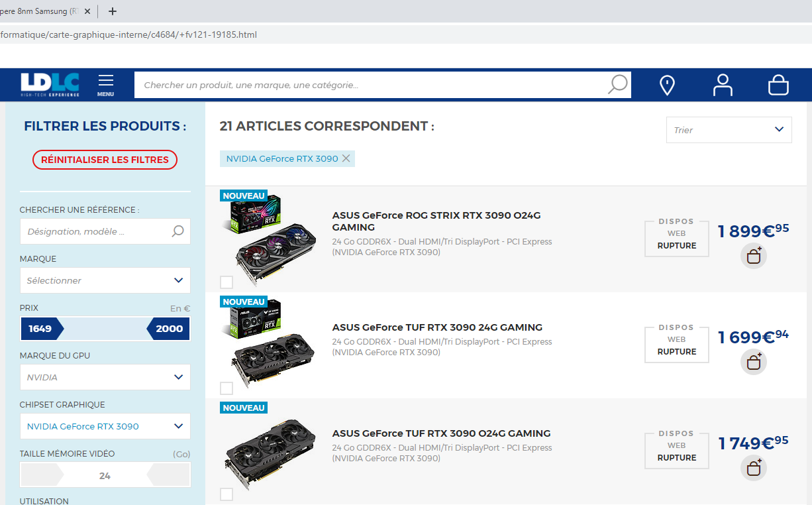
Task: Open the Trier sort dropdown
Action: click(729, 130)
